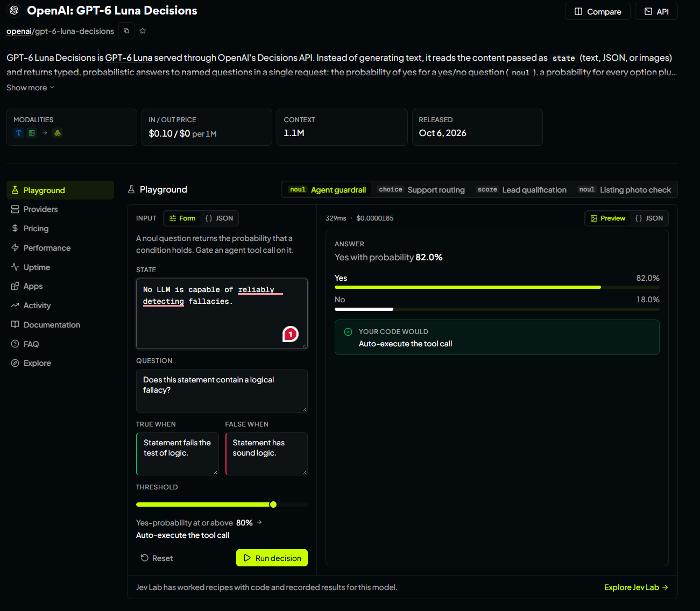700x611 pixels.
Task: Select the Listing photo check example tab
Action: (625, 190)
